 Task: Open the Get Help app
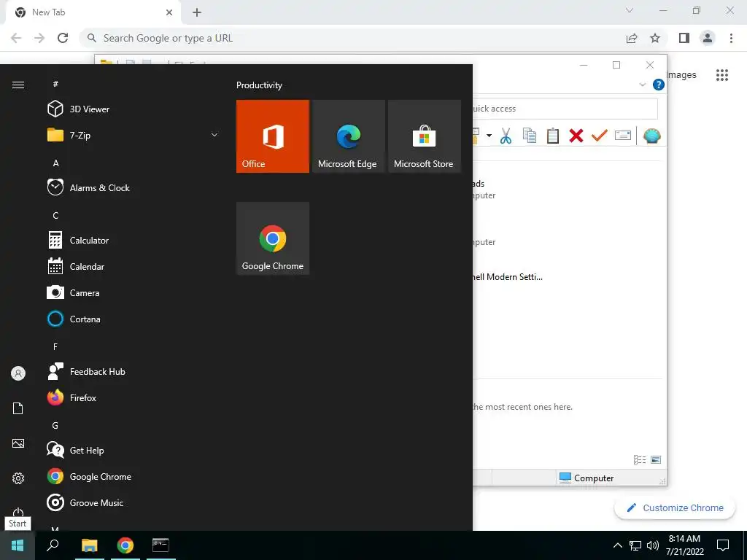133,451
